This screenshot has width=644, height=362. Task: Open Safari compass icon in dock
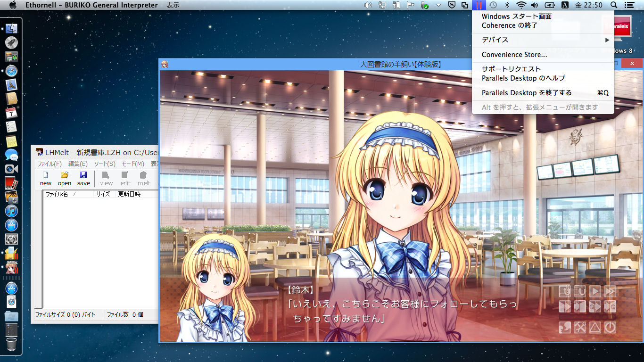pyautogui.click(x=11, y=71)
